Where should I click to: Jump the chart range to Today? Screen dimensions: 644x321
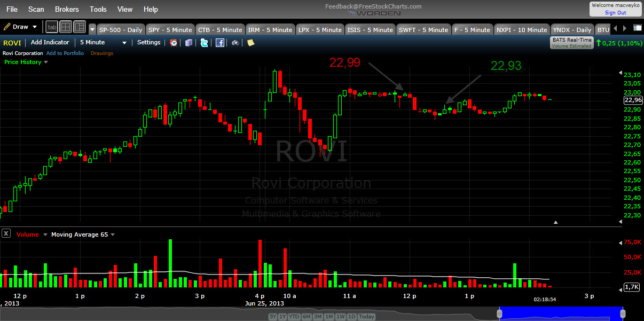click(x=367, y=317)
